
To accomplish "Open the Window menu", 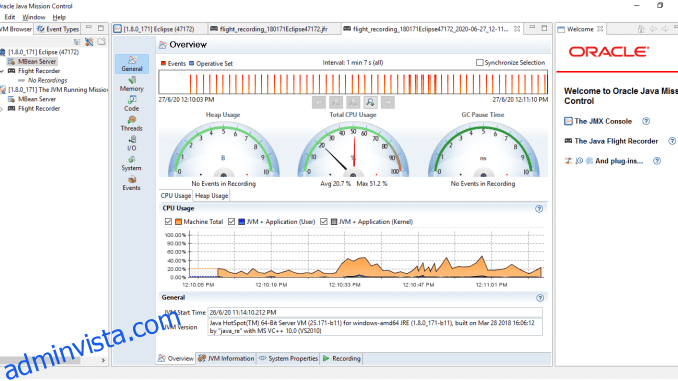I will 34,17.
